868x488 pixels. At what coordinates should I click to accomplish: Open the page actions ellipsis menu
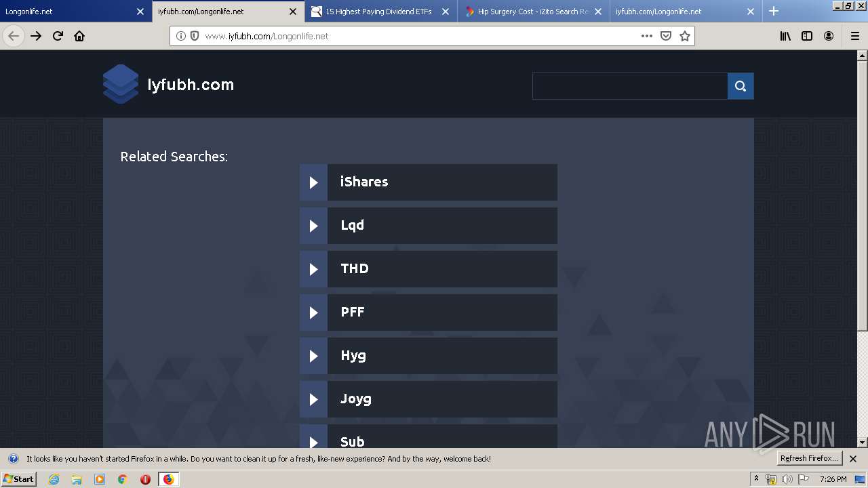click(647, 36)
